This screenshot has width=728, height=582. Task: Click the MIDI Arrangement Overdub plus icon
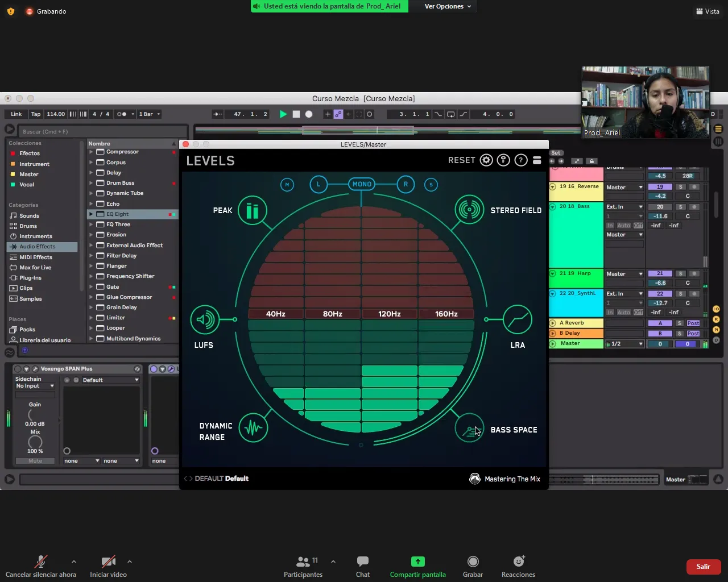click(x=328, y=114)
